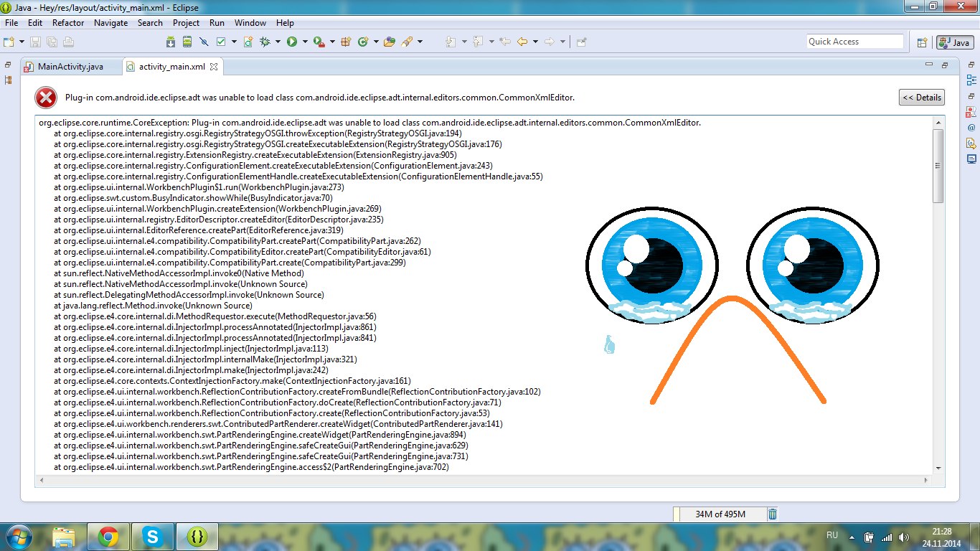
Task: Click the Open Perspective icon
Action: (923, 42)
